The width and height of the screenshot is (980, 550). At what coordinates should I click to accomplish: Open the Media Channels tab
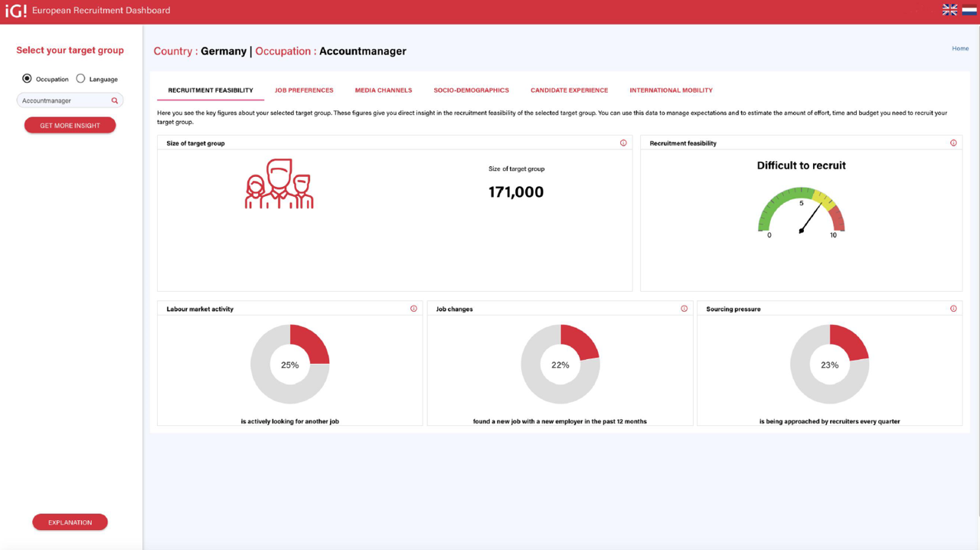click(x=384, y=90)
